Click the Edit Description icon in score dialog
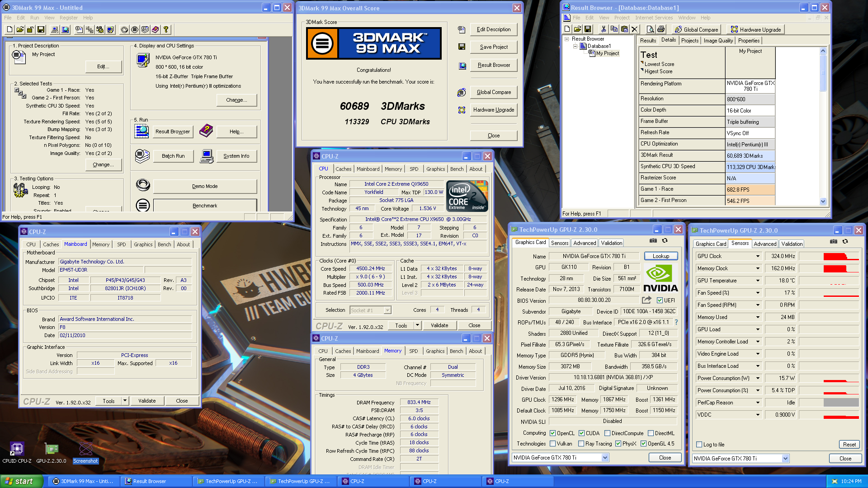868x488 pixels. (x=462, y=29)
